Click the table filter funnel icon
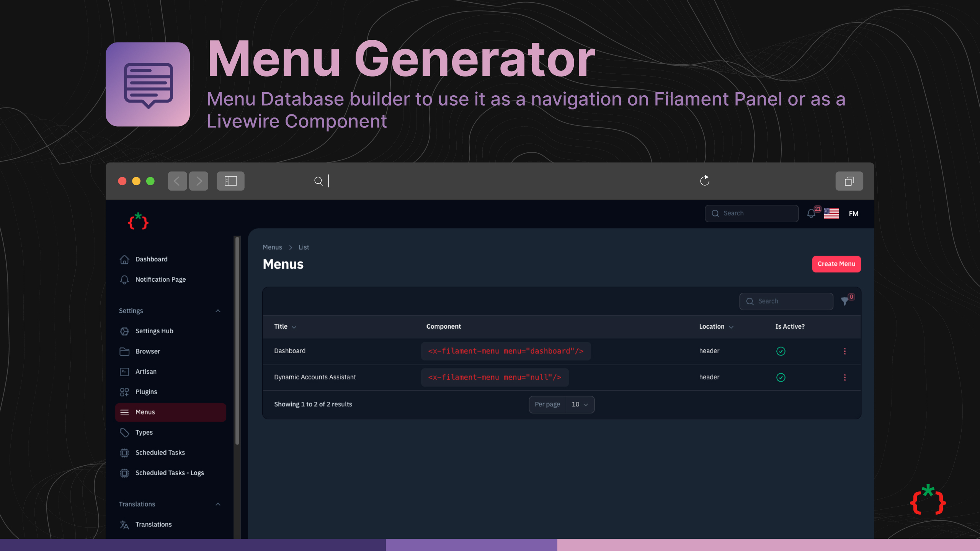 [x=845, y=302]
